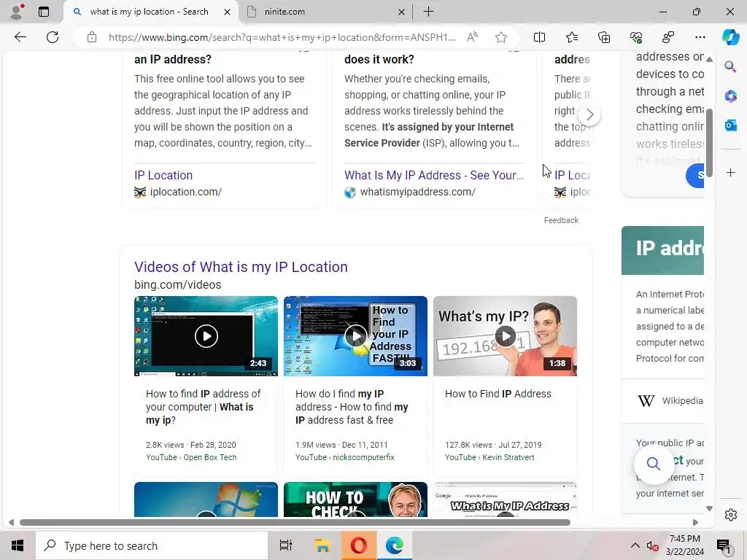Open the people-share icon in the toolbar
This screenshot has height=560, width=747.
[668, 37]
